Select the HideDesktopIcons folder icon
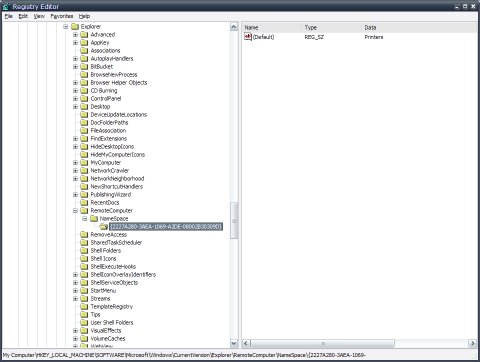This screenshot has height=362, width=480. 84,147
